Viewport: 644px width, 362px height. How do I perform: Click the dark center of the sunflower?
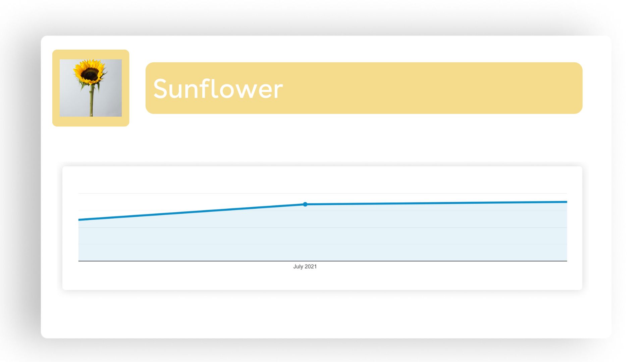point(90,74)
